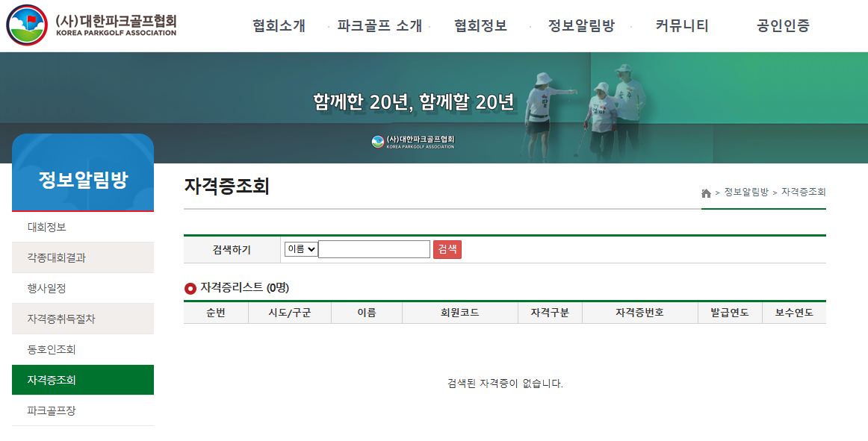This screenshot has height=441, width=868.
Task: Click the search text input field
Action: [x=374, y=249]
